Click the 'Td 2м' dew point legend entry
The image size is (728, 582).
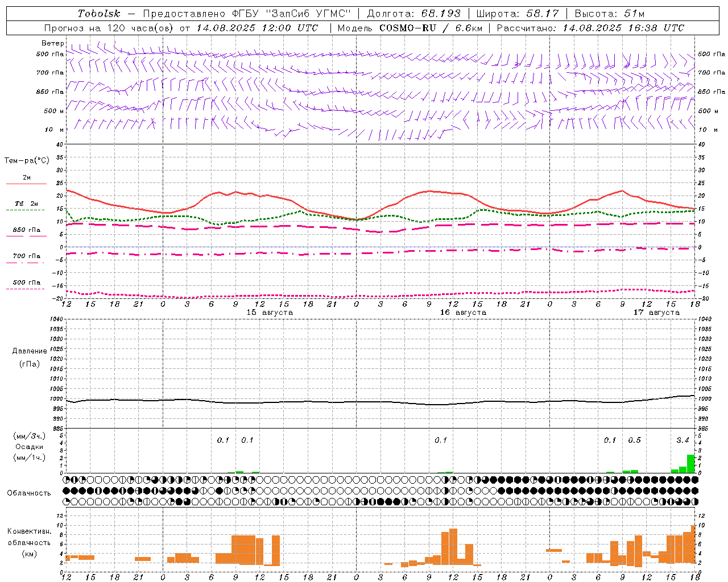pyautogui.click(x=26, y=203)
